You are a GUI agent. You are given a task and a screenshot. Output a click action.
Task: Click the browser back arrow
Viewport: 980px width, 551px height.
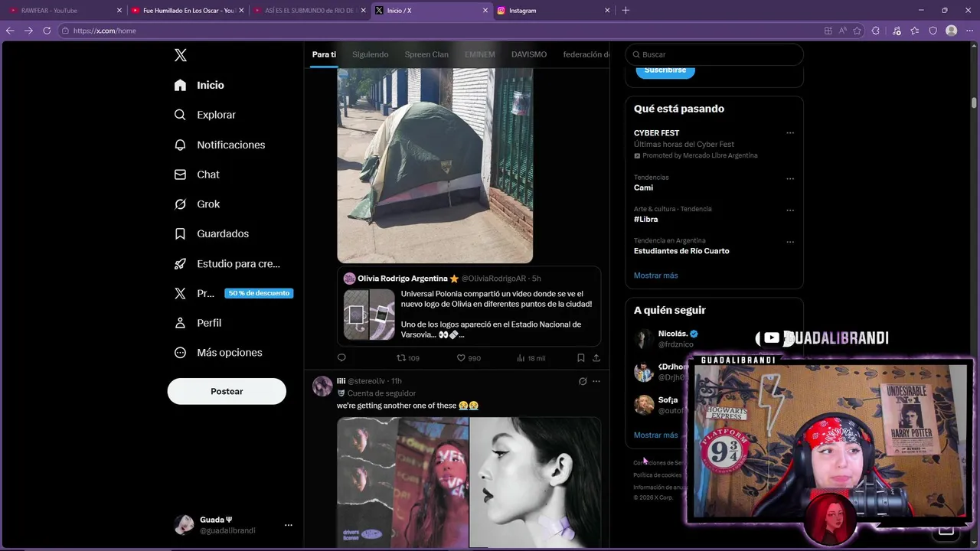[10, 31]
